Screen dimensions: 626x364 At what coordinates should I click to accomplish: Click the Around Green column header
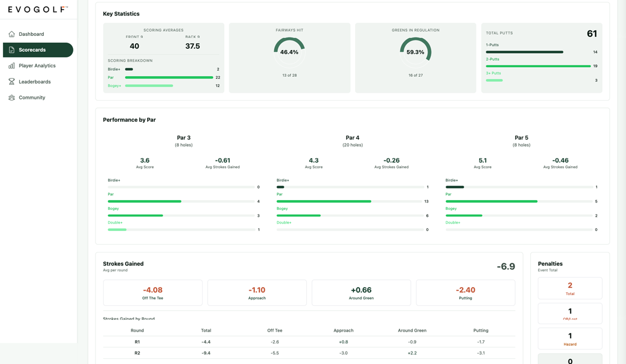pos(412,330)
